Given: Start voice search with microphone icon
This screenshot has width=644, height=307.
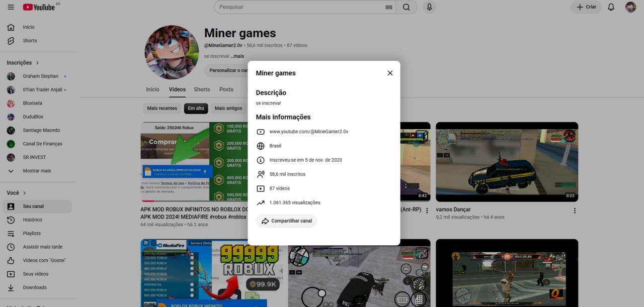Looking at the screenshot, I should [429, 7].
